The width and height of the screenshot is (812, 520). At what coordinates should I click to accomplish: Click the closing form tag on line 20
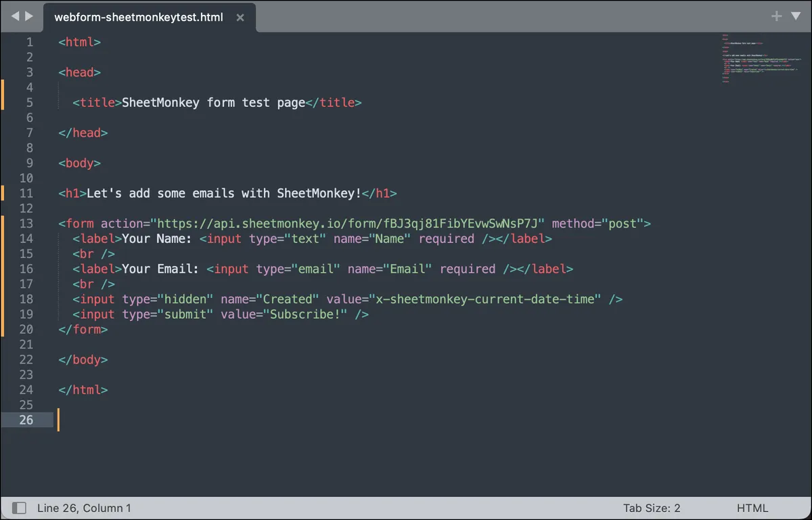click(83, 330)
